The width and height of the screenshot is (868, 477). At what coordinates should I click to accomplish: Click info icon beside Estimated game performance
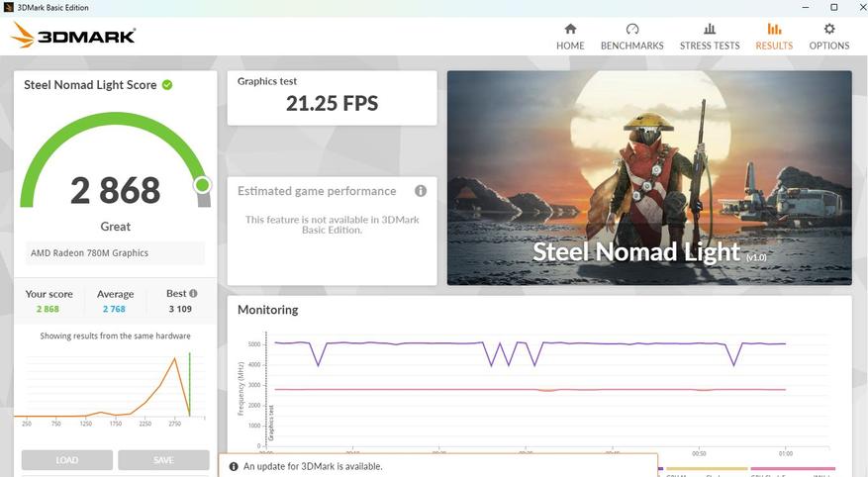click(421, 191)
